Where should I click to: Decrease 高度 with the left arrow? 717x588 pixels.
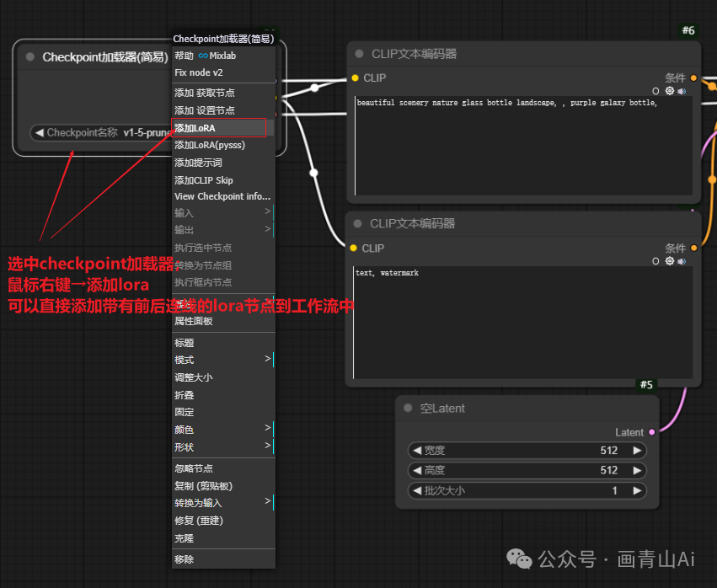[x=416, y=470]
